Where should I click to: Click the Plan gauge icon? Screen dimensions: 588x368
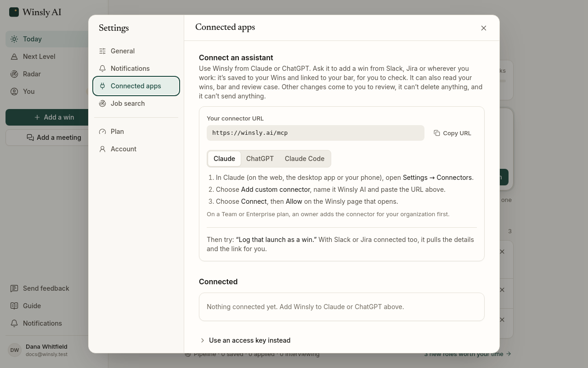pyautogui.click(x=102, y=132)
